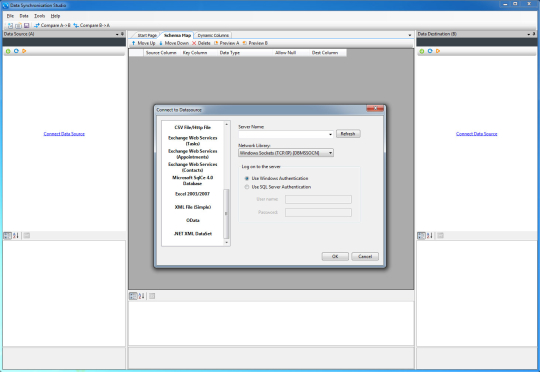Image resolution: width=540 pixels, height=372 pixels.
Task: Open the document tabs list dropdown arrow
Action: tap(410, 35)
